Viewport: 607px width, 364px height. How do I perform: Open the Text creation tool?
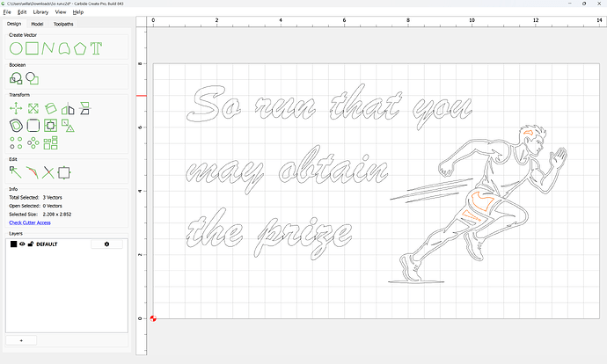pyautogui.click(x=96, y=47)
